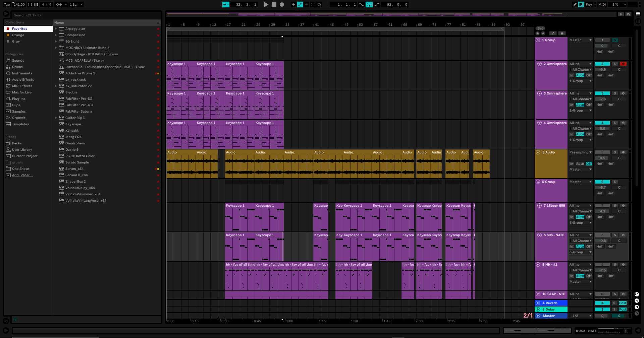Toggle the Automation Arm button
The image size is (644, 338).
[300, 5]
